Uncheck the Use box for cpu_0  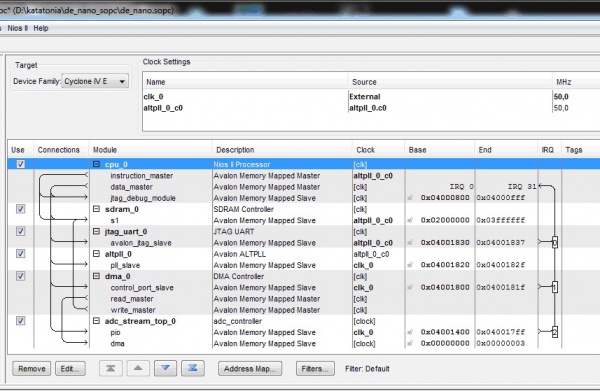(x=21, y=164)
